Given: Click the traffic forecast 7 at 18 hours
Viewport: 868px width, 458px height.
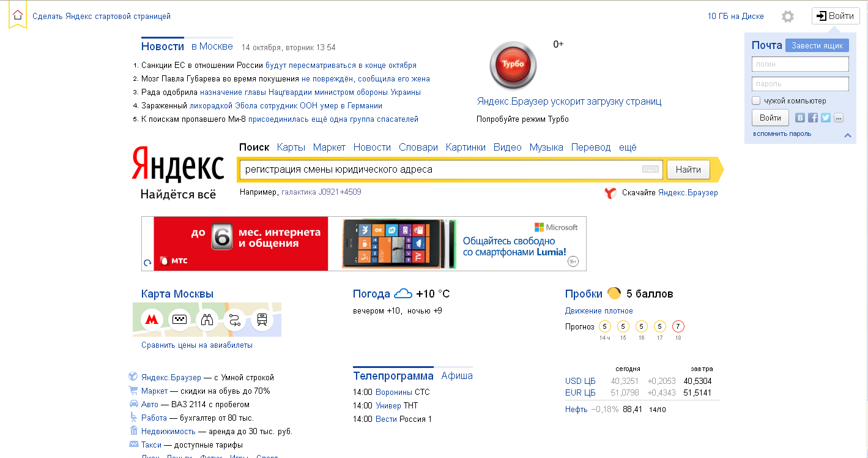Looking at the screenshot, I should coord(678,326).
